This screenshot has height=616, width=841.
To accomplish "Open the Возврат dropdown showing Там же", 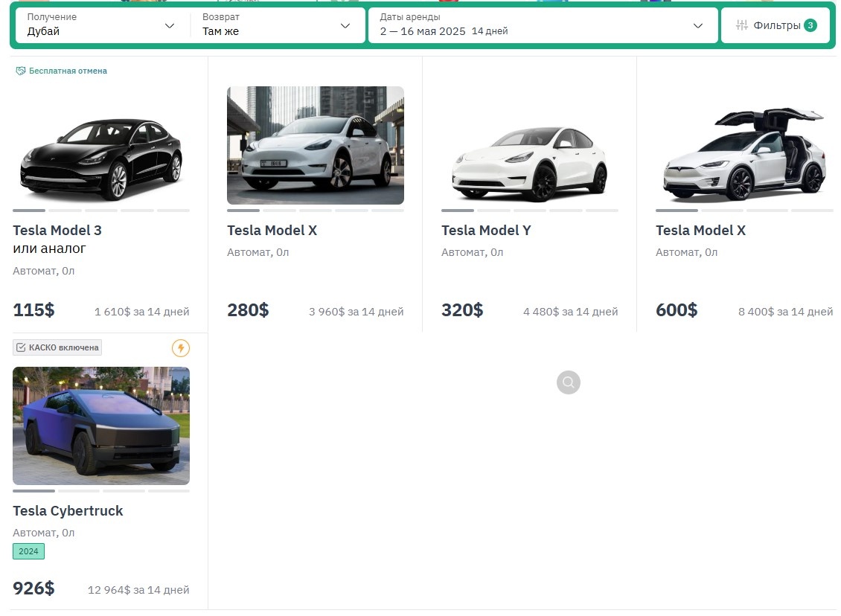I will point(275,25).
